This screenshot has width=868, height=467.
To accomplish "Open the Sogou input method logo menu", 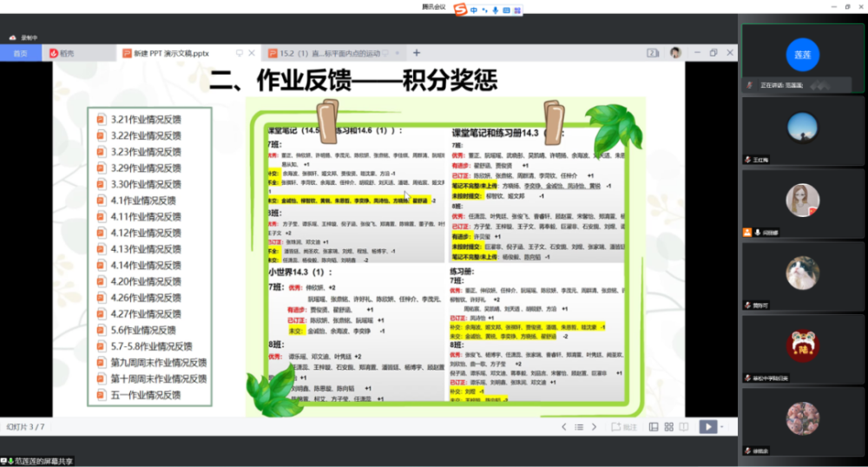I will (x=461, y=10).
